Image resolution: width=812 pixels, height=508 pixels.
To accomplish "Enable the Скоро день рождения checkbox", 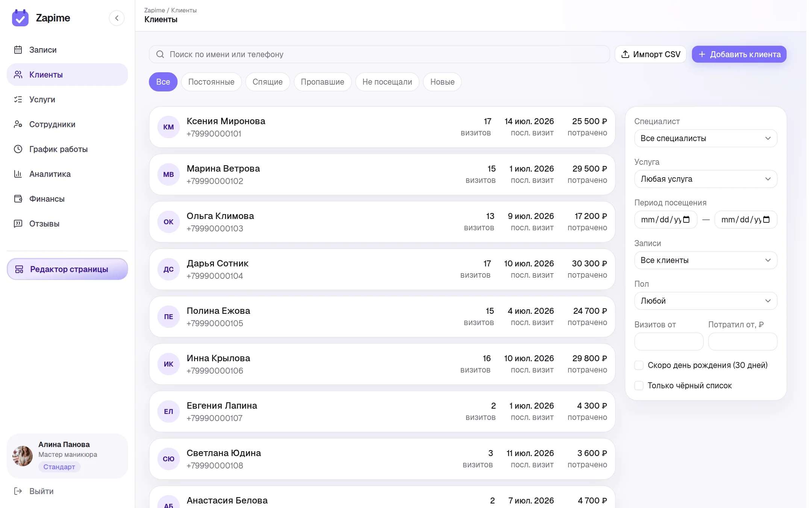I will tap(639, 365).
